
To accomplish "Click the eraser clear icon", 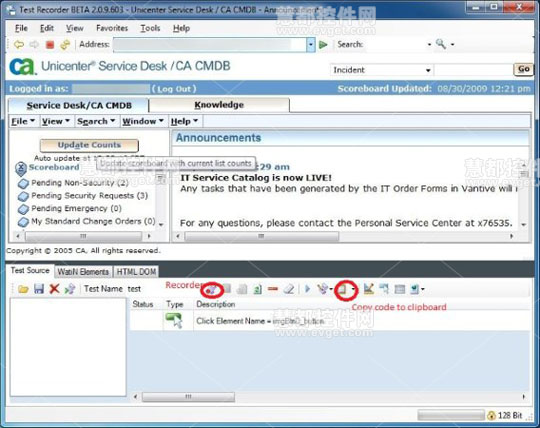I will [289, 289].
